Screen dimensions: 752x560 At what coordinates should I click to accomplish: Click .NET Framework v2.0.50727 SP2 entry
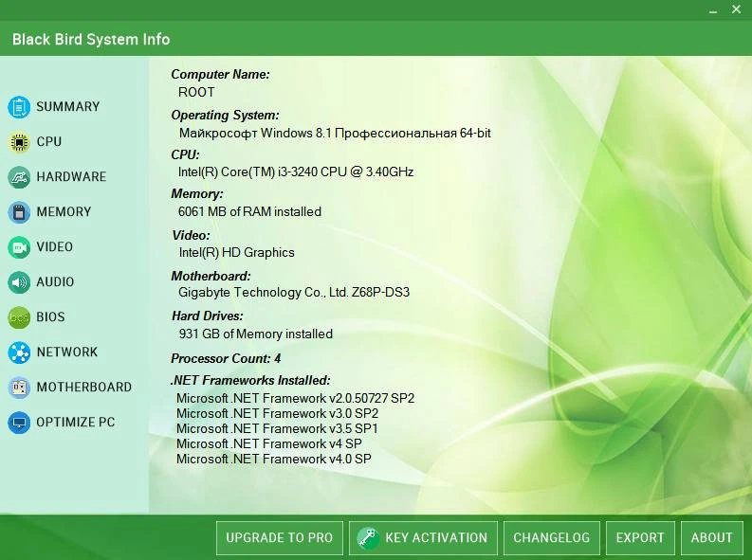[295, 399]
